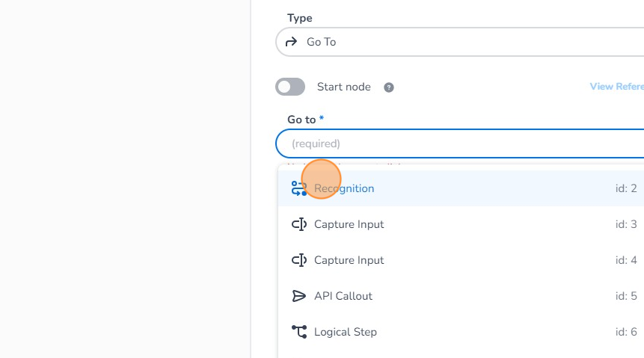Viewport: 644px width, 358px height.
Task: Click the API Callout paper-plane icon
Action: [299, 296]
